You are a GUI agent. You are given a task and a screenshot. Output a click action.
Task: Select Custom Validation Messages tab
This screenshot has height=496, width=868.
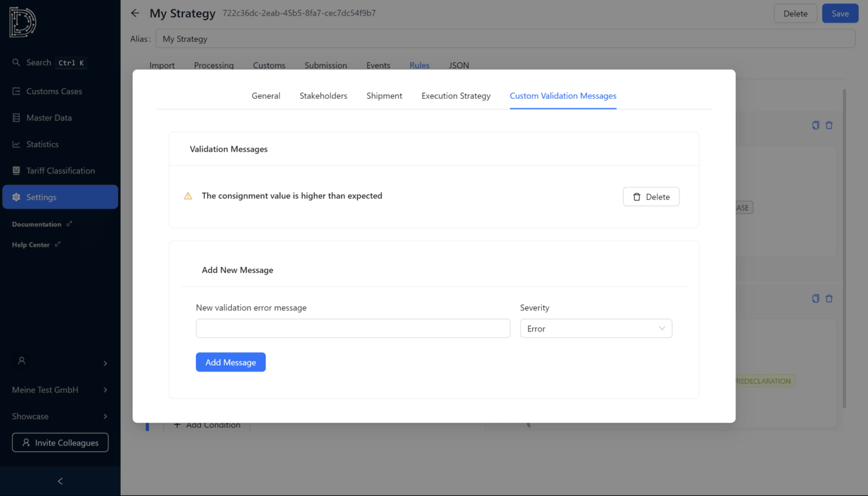(x=563, y=96)
